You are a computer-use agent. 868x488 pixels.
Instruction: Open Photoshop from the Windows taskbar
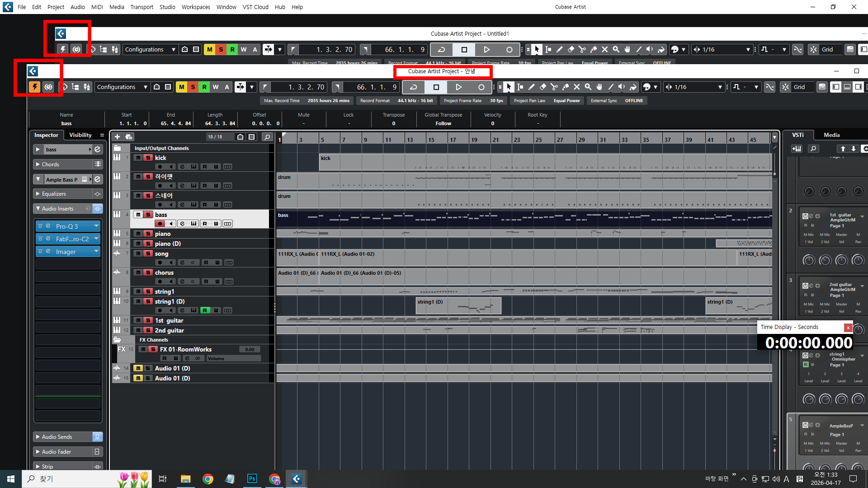[252, 479]
